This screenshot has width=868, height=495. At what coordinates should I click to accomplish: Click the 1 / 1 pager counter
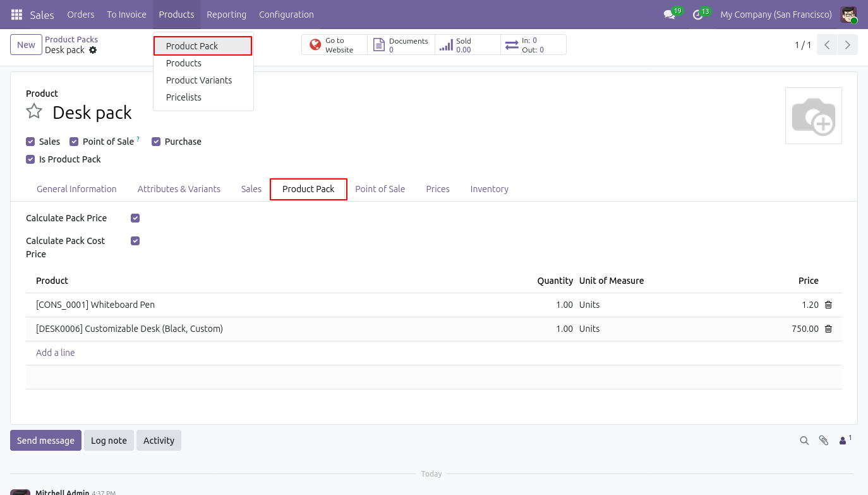pyautogui.click(x=803, y=45)
